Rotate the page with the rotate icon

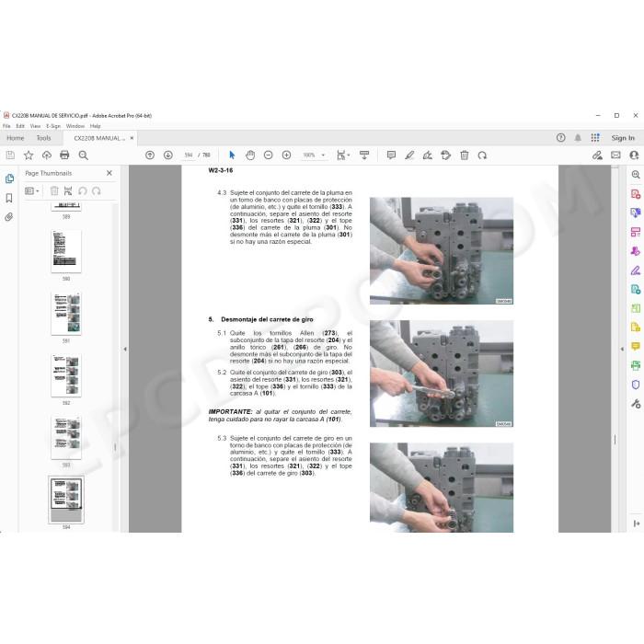tap(483, 155)
